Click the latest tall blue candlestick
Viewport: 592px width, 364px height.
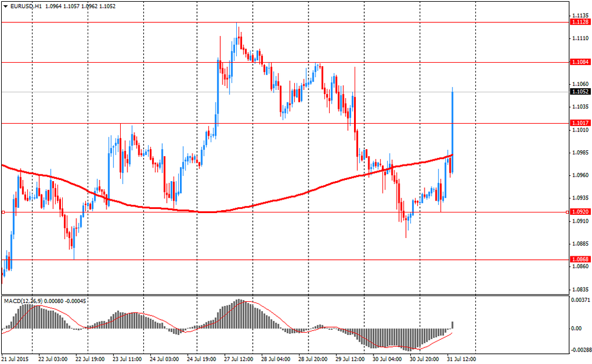click(x=452, y=130)
